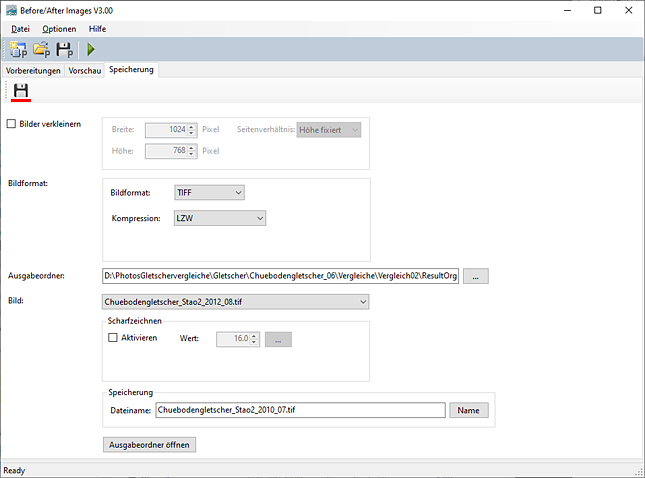Open the Datei menu
Image resolution: width=645 pixels, height=478 pixels.
coord(20,29)
